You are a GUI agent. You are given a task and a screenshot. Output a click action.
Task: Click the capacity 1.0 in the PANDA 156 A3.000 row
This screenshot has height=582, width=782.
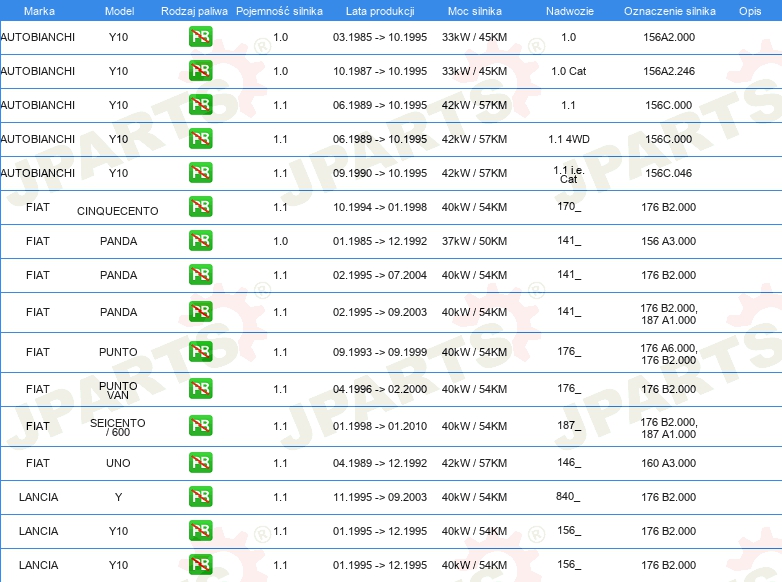pos(281,241)
